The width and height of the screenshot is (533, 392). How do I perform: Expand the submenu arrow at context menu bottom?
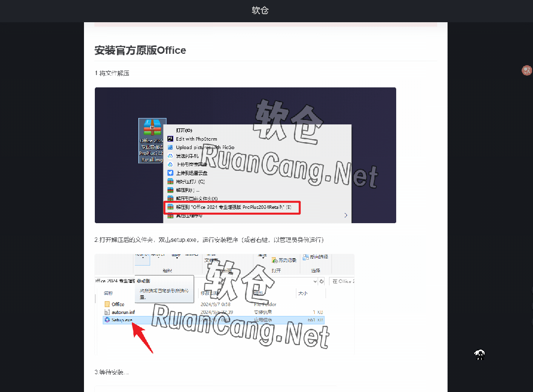coord(345,215)
